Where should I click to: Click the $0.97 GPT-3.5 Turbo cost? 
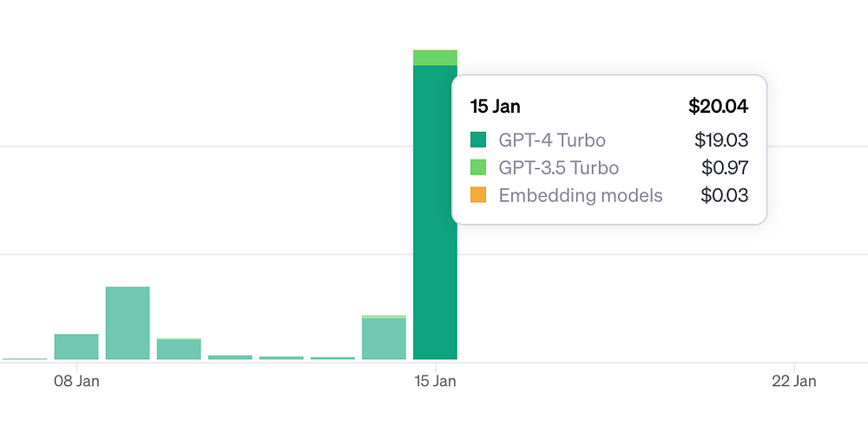pyautogui.click(x=725, y=167)
